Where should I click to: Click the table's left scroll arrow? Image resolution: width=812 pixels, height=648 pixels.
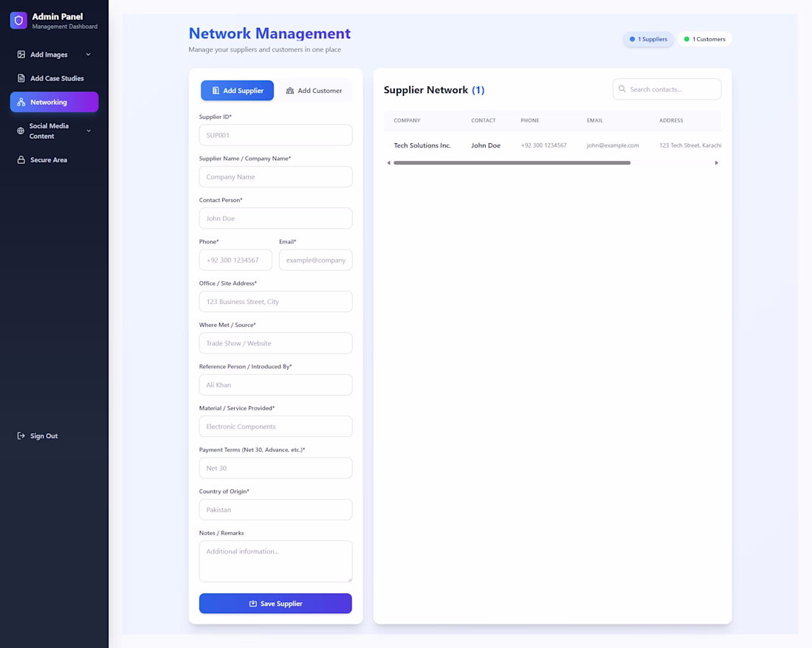[x=389, y=162]
